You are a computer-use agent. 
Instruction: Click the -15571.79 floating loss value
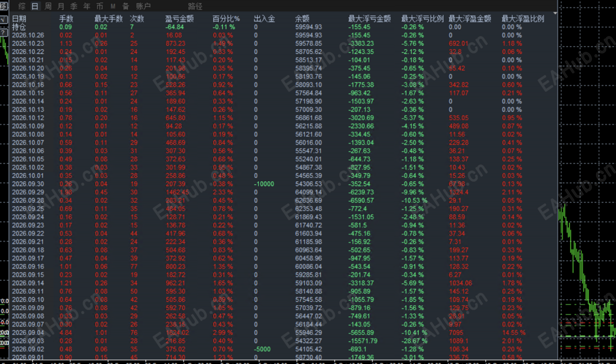[x=363, y=340]
